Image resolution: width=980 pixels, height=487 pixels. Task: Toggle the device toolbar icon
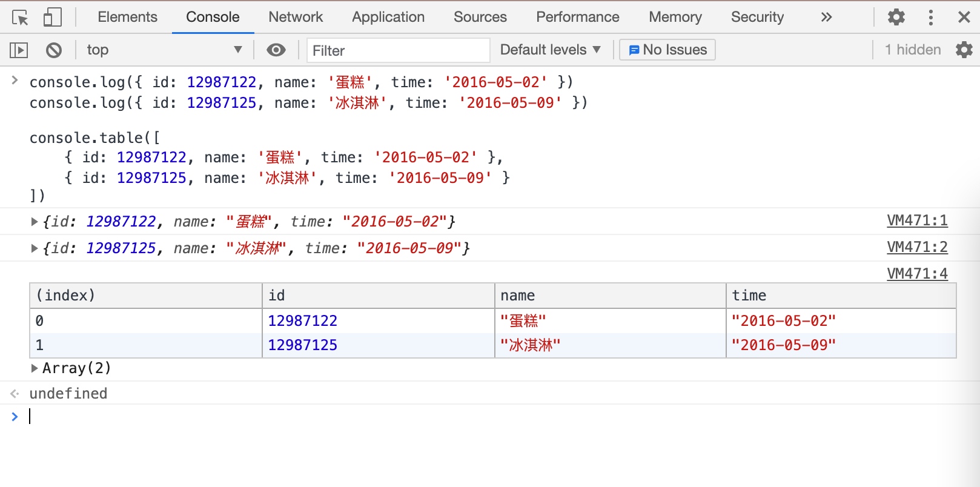pos(53,18)
